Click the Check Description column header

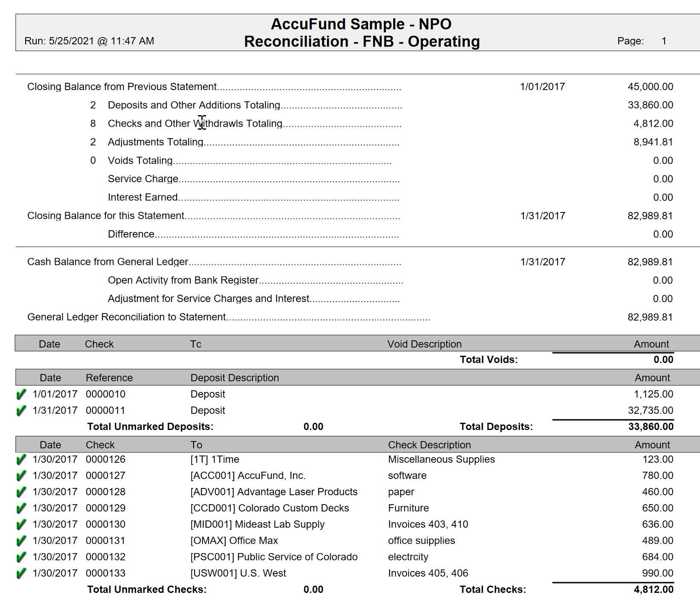coord(429,445)
